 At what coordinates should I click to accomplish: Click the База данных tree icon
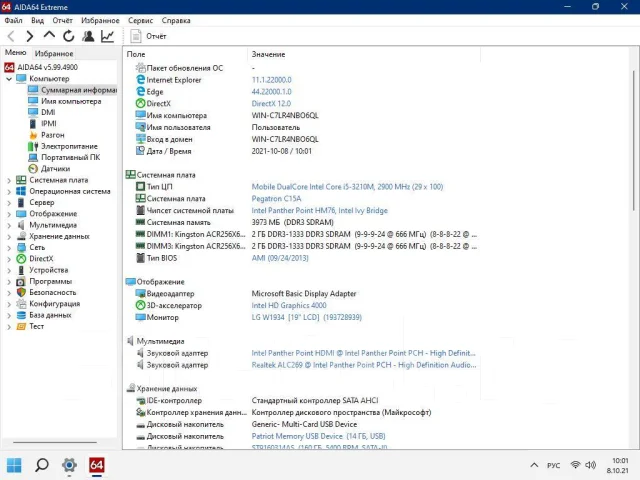[21, 315]
